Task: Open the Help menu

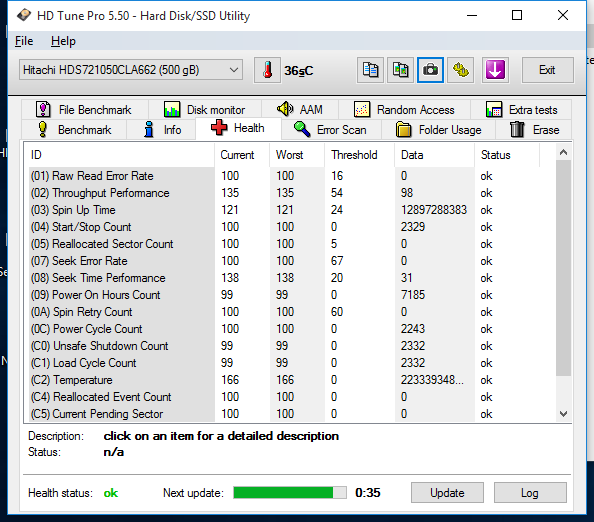Action: coord(63,41)
